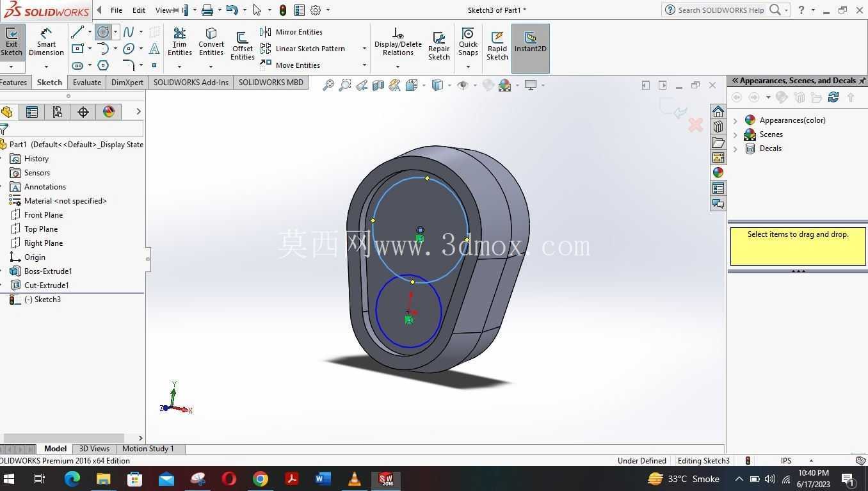Screen dimensions: 868x491
Task: Toggle Rapid Sketch
Action: click(x=497, y=46)
